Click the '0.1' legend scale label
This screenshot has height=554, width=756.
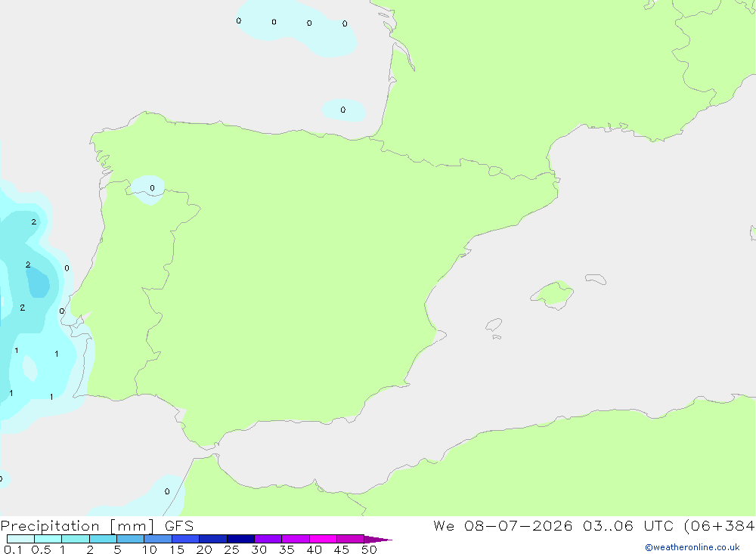13,549
